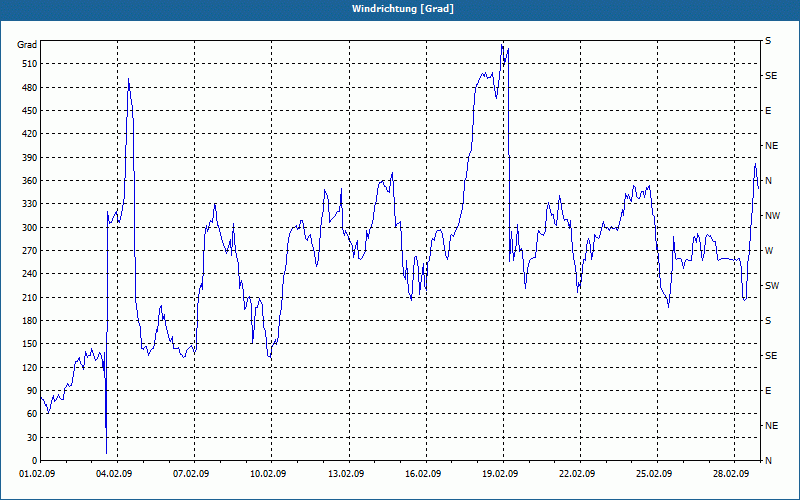The height and width of the screenshot is (500, 800).
Task: Click the 360 value on the degree axis
Action: (30, 181)
